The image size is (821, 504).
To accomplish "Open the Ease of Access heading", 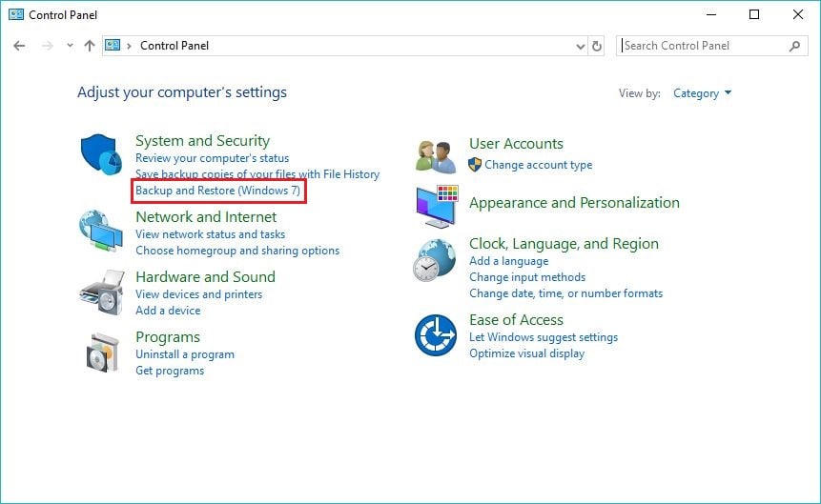I will tap(516, 320).
